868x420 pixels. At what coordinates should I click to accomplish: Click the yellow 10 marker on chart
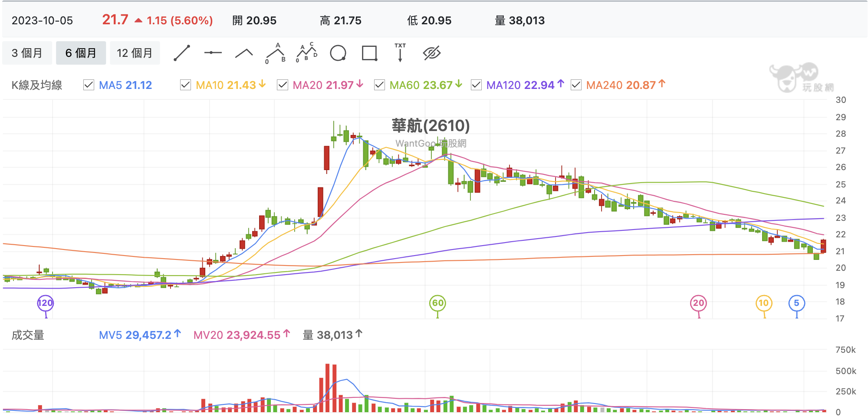click(764, 303)
